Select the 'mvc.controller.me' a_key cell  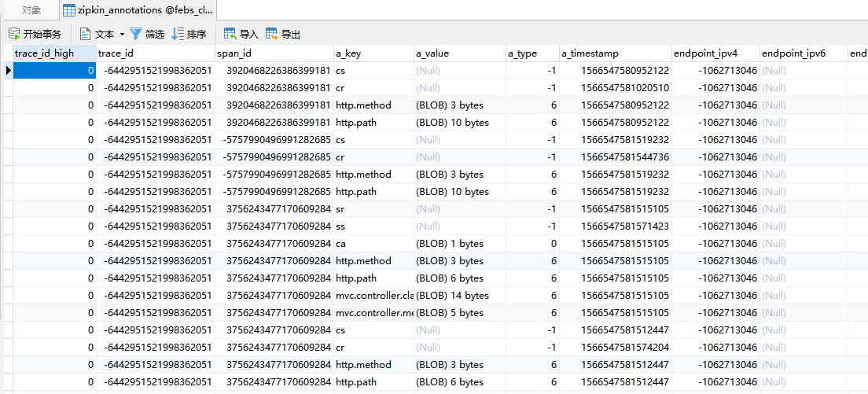[x=374, y=313]
